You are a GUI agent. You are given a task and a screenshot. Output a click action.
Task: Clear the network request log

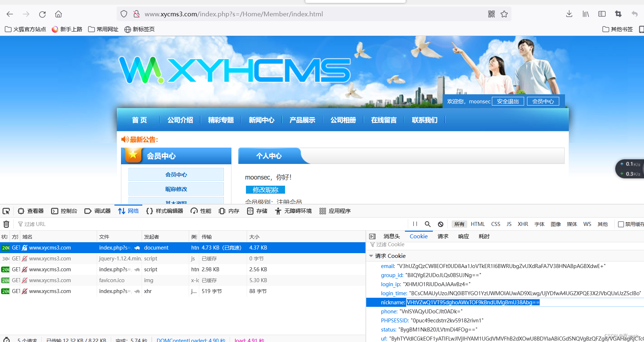tap(6, 224)
